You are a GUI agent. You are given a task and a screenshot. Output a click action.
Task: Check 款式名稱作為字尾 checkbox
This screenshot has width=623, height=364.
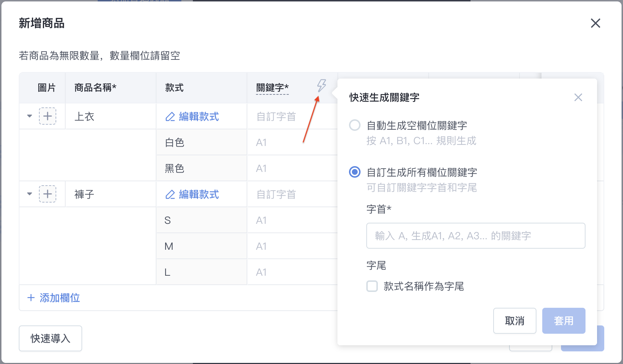click(x=372, y=286)
